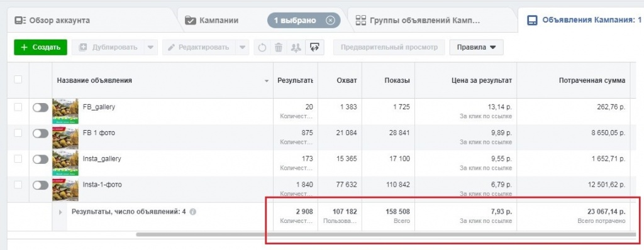Open the 'Название объявления' column sort arrow
Screen dimensions: 644x250
coord(267,81)
